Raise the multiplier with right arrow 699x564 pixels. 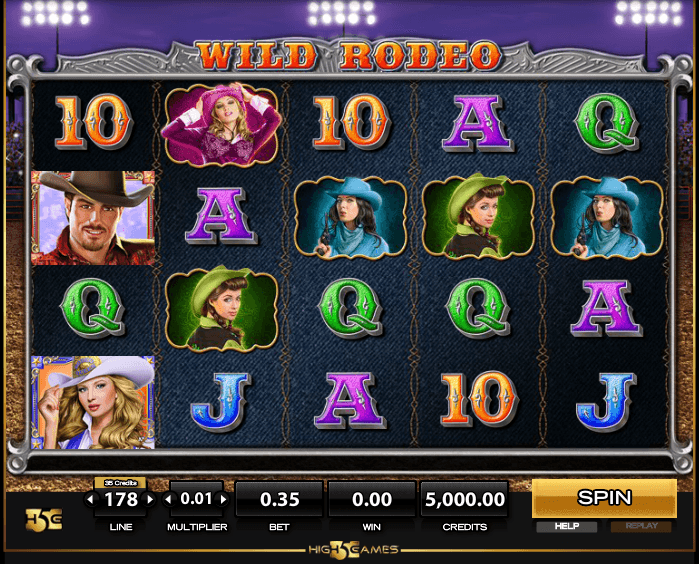click(223, 499)
